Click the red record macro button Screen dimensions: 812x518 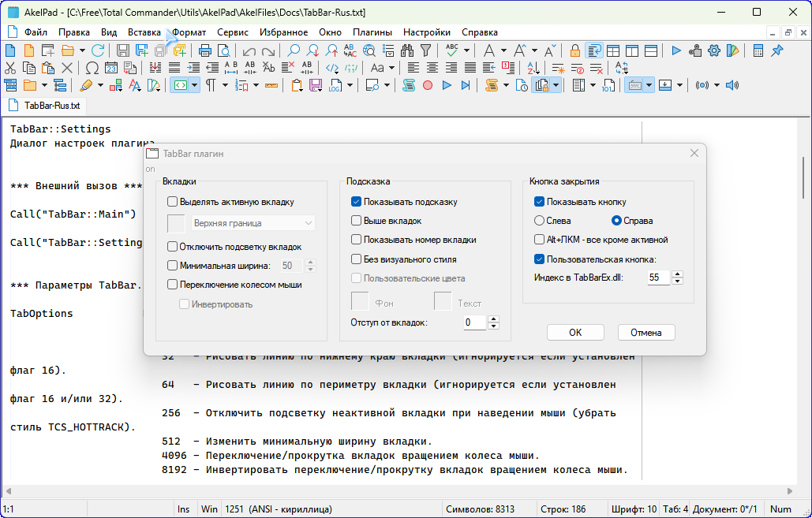[428, 85]
